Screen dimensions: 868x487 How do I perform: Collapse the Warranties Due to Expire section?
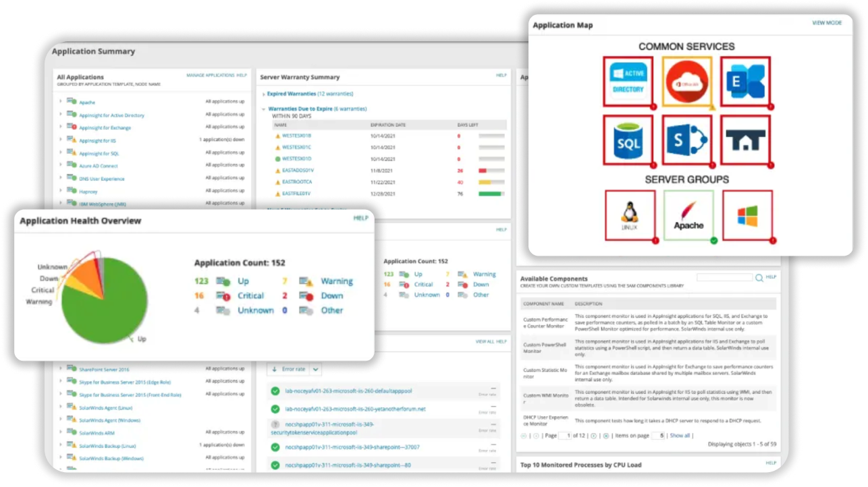coord(263,109)
